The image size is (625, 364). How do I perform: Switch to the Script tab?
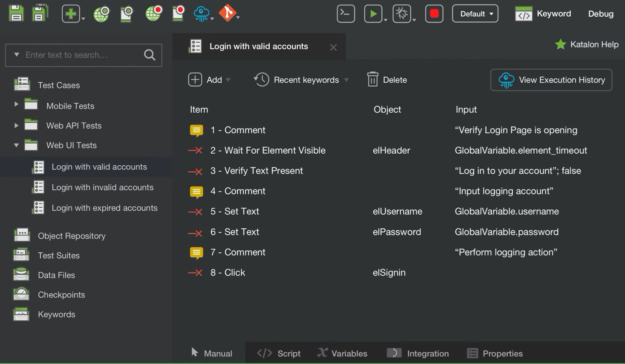coord(278,354)
